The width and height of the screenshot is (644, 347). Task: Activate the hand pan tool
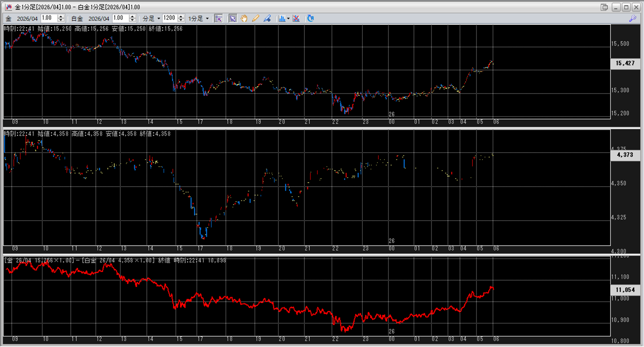click(x=244, y=19)
